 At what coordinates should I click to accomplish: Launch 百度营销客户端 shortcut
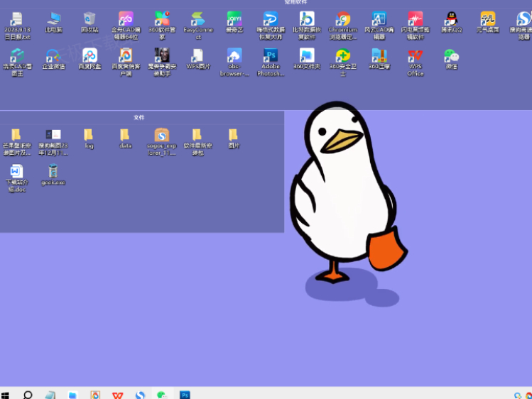pyautogui.click(x=126, y=62)
